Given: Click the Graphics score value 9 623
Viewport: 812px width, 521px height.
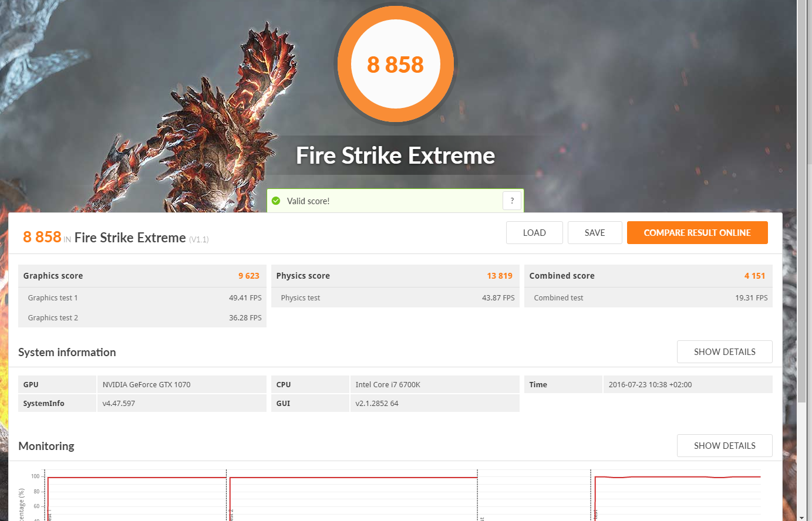Looking at the screenshot, I should (x=249, y=276).
